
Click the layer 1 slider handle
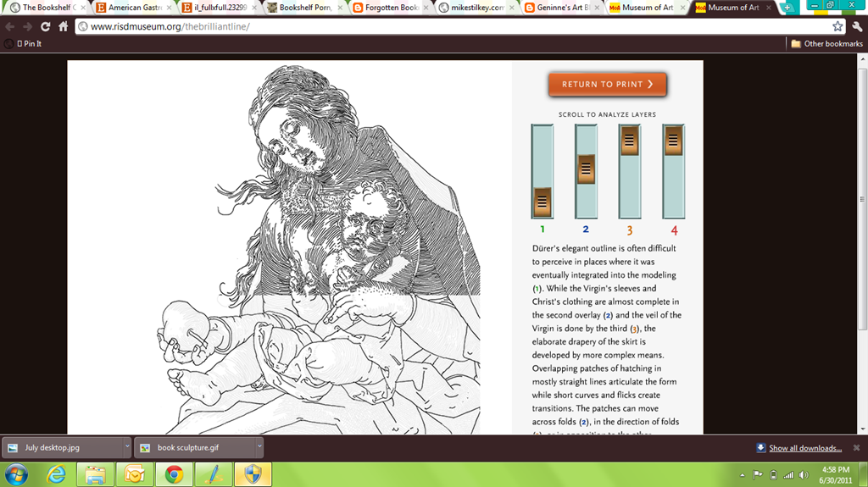542,202
